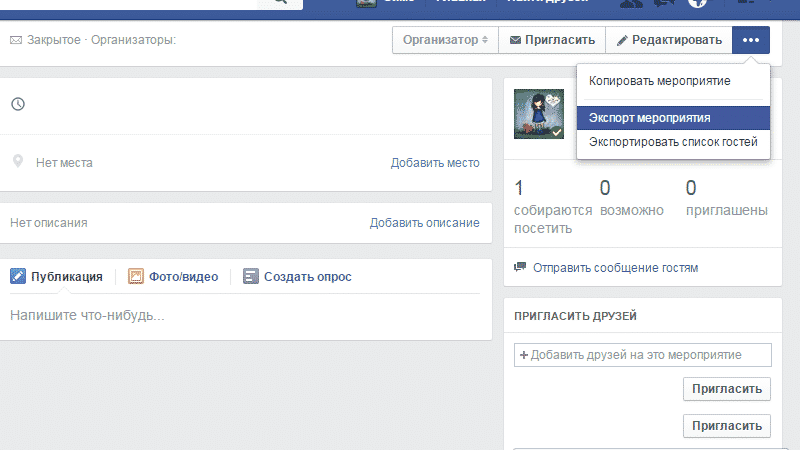Click the Редактировать button

(x=669, y=40)
